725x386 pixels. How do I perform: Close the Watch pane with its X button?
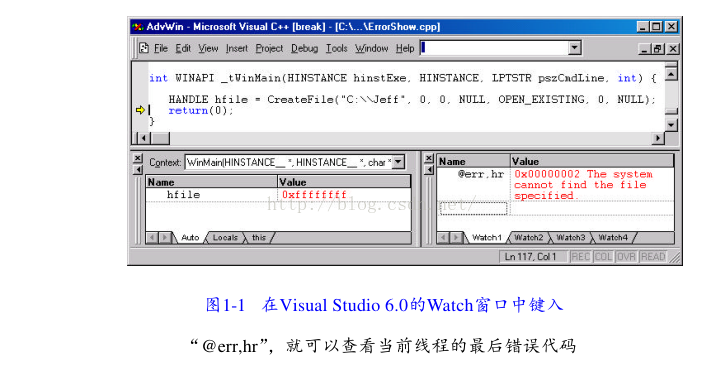click(429, 158)
